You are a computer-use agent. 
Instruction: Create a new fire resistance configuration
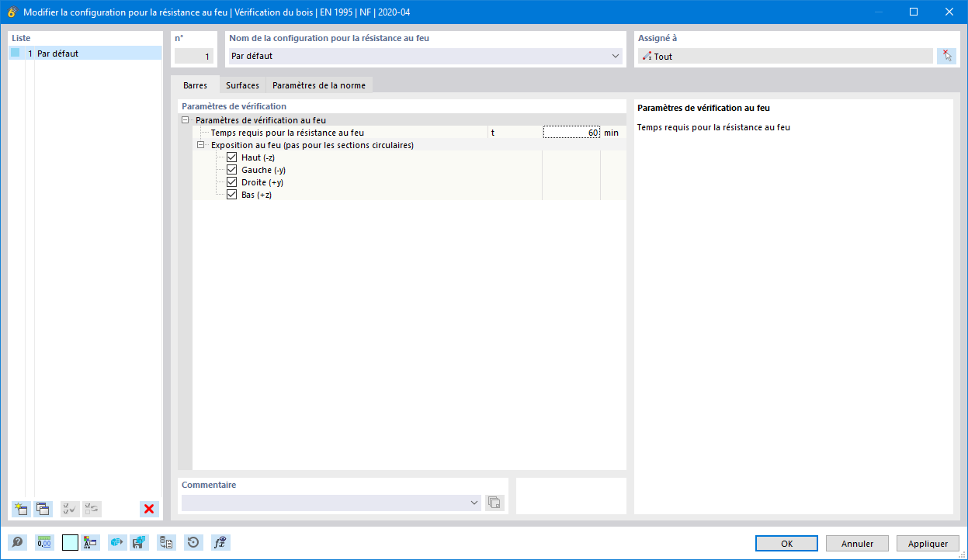tap(21, 510)
